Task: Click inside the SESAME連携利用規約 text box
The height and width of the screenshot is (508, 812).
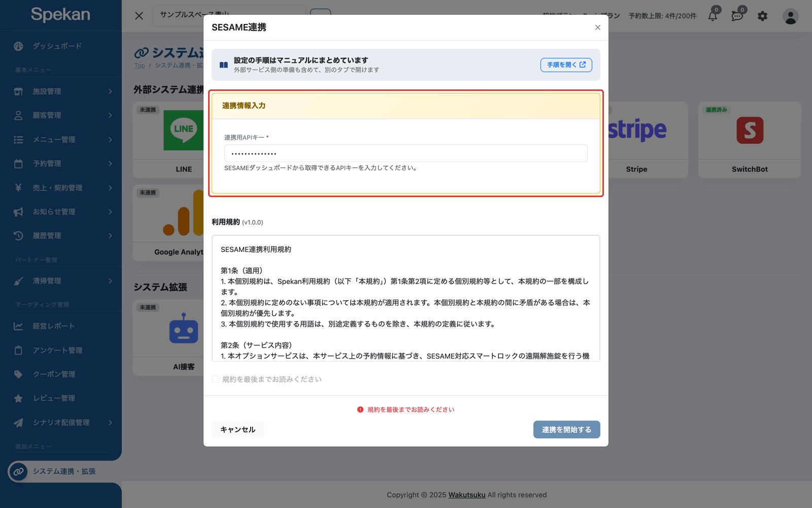Action: click(406, 298)
